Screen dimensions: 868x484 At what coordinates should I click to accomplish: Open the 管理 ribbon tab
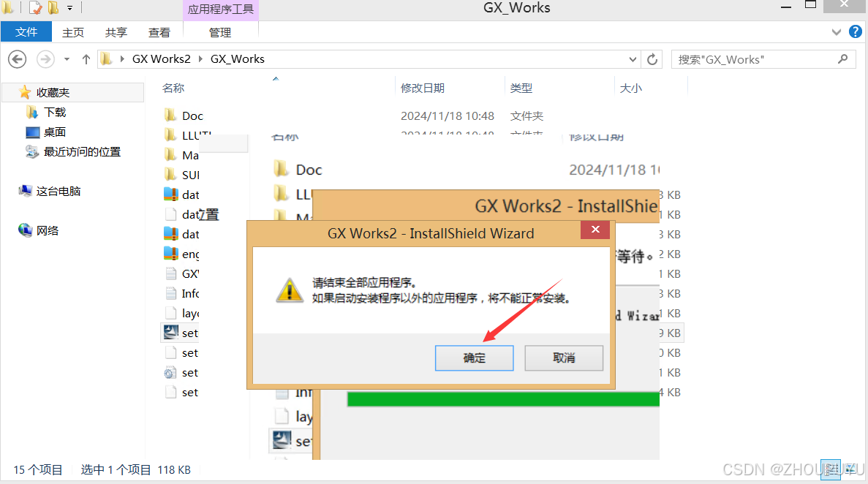pyautogui.click(x=220, y=32)
